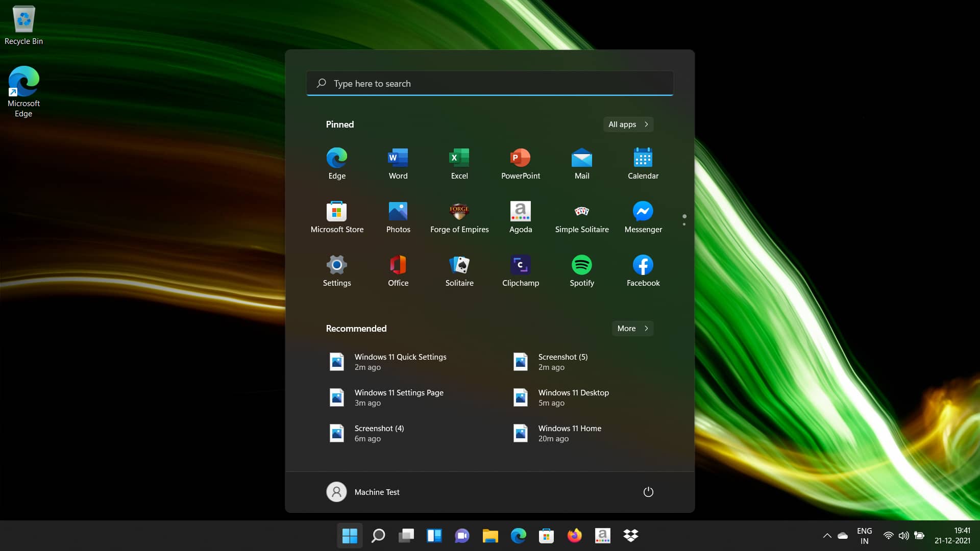Open taskbar Search magnifier
The image size is (980, 551).
click(378, 536)
